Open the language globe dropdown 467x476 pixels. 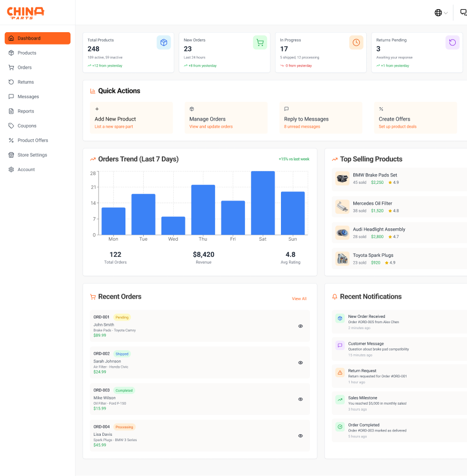pyautogui.click(x=441, y=13)
